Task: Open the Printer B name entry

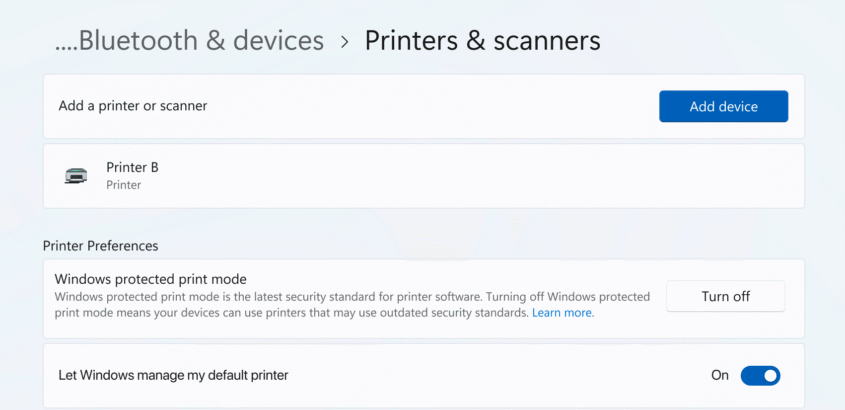Action: [132, 167]
